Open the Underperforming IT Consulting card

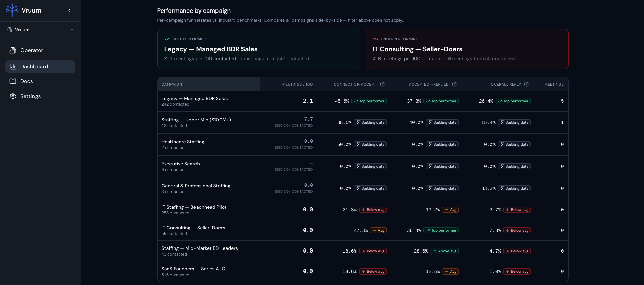click(467, 49)
